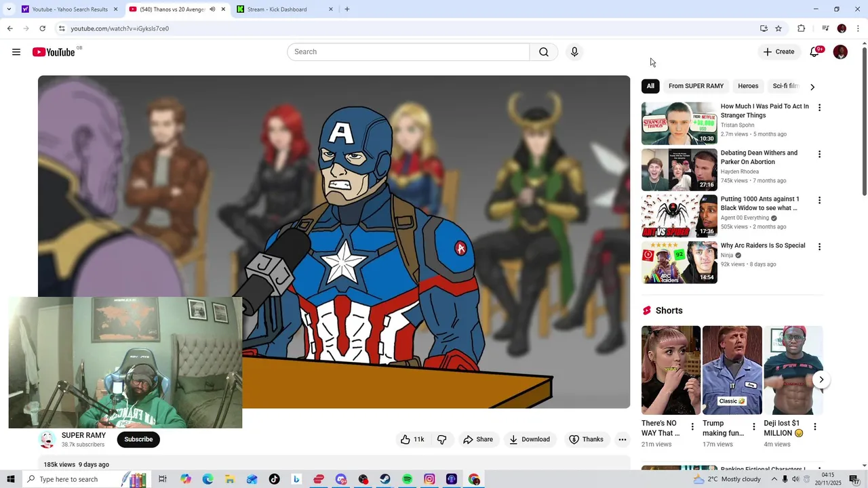Show next Shorts with arrow button
The image size is (868, 488).
click(821, 380)
